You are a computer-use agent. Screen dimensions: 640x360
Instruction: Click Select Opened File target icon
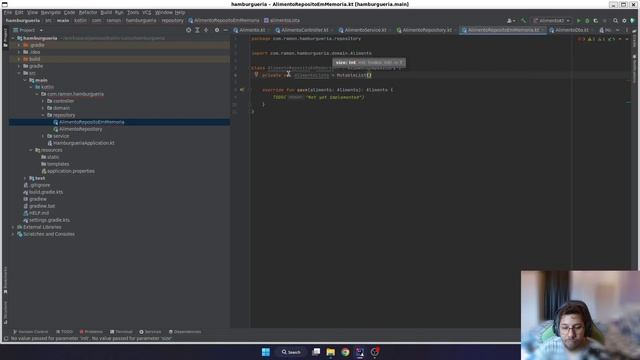coord(188,30)
